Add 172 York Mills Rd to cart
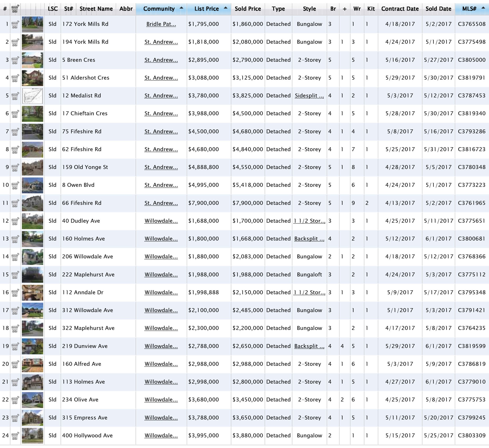 tap(15, 24)
